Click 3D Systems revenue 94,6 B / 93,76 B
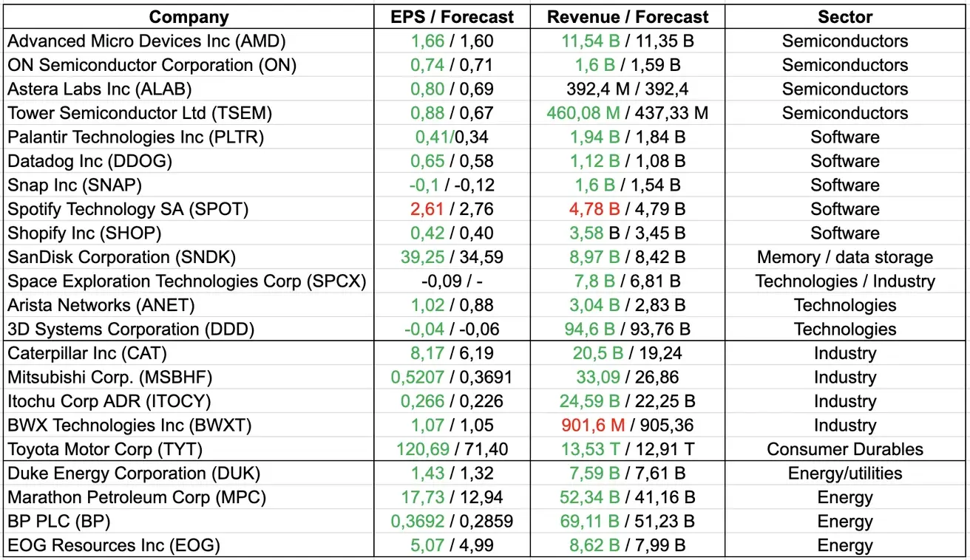The height and width of the screenshot is (560, 970). (628, 329)
